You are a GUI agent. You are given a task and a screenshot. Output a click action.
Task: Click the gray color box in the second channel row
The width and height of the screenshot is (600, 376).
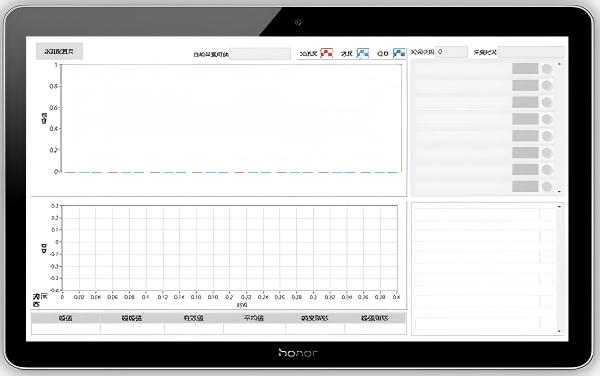[525, 85]
